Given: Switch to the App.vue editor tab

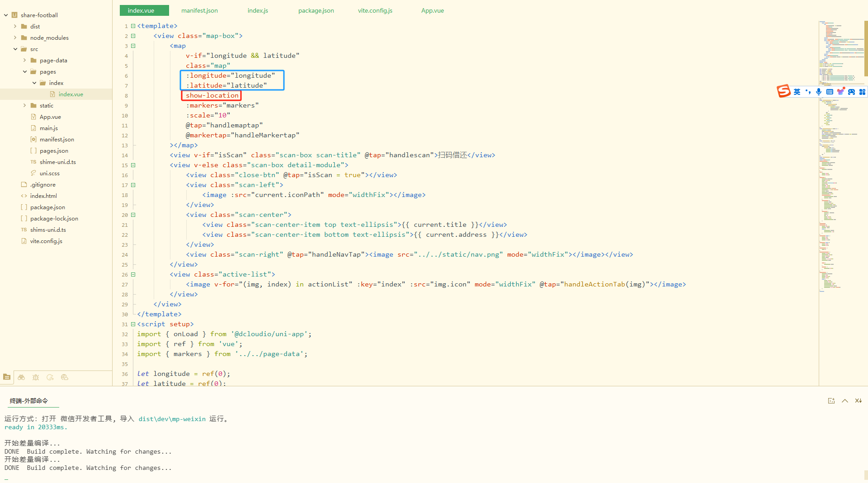Looking at the screenshot, I should click(432, 10).
